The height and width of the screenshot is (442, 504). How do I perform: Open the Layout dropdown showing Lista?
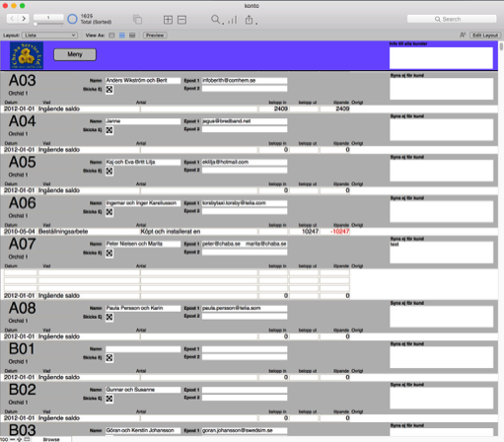click(x=49, y=36)
